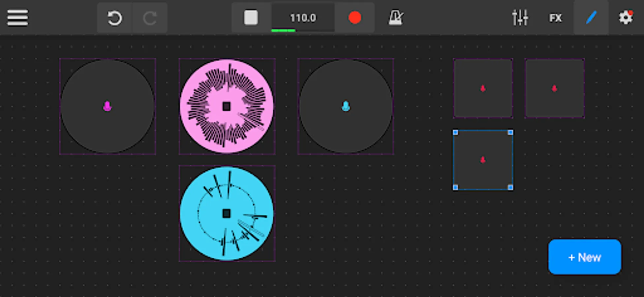The width and height of the screenshot is (644, 297).
Task: Select the mixer sliders icon
Action: coord(521,17)
